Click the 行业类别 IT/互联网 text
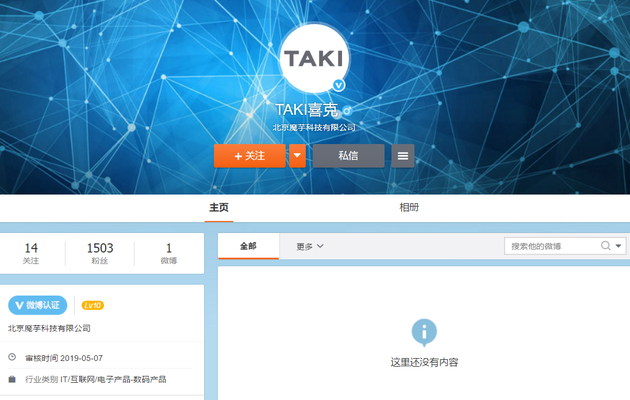 [96, 380]
